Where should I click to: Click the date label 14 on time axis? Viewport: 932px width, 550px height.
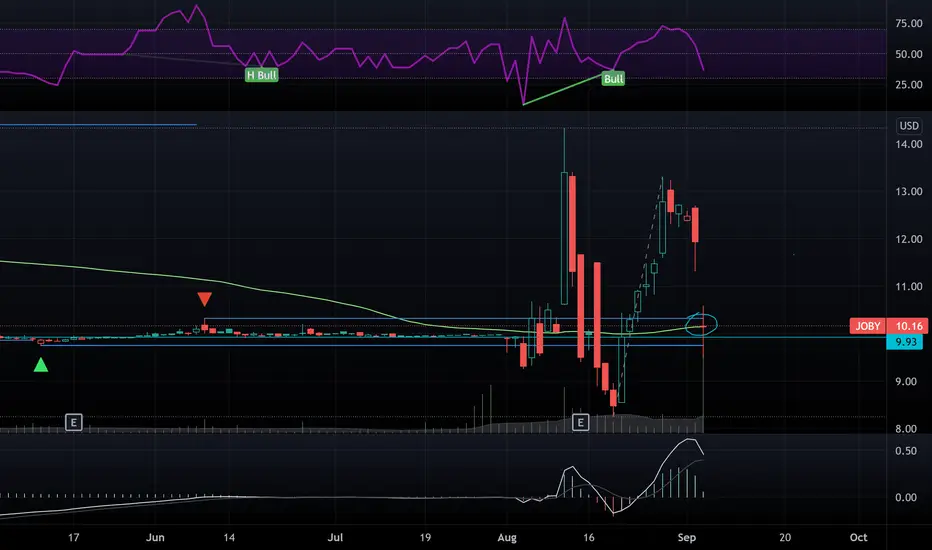point(229,537)
